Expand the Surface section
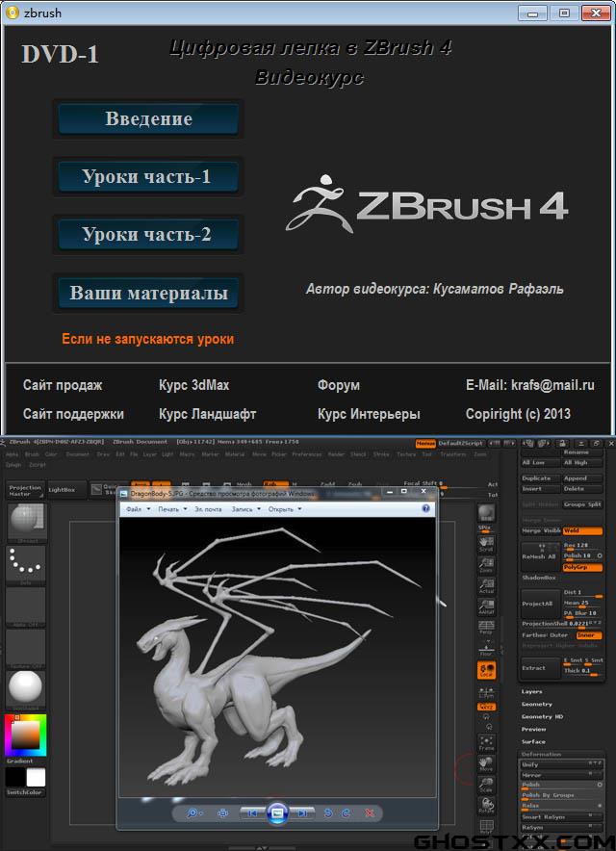Screen dimensions: 616x851 [533, 742]
